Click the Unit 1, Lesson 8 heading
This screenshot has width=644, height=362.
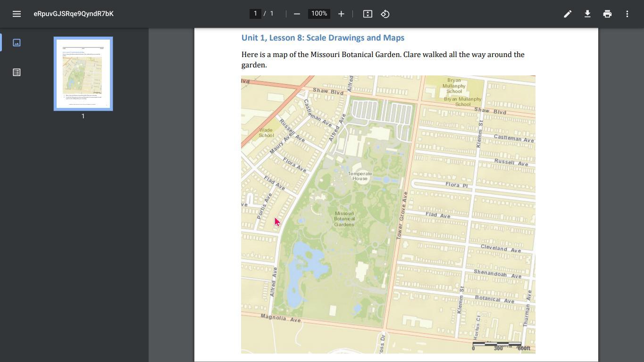click(x=323, y=38)
